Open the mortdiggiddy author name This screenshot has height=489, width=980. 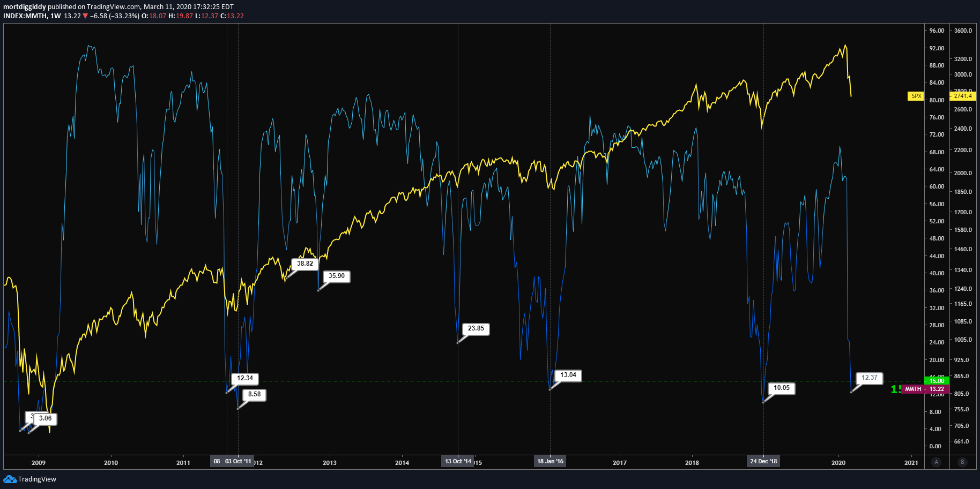25,7
